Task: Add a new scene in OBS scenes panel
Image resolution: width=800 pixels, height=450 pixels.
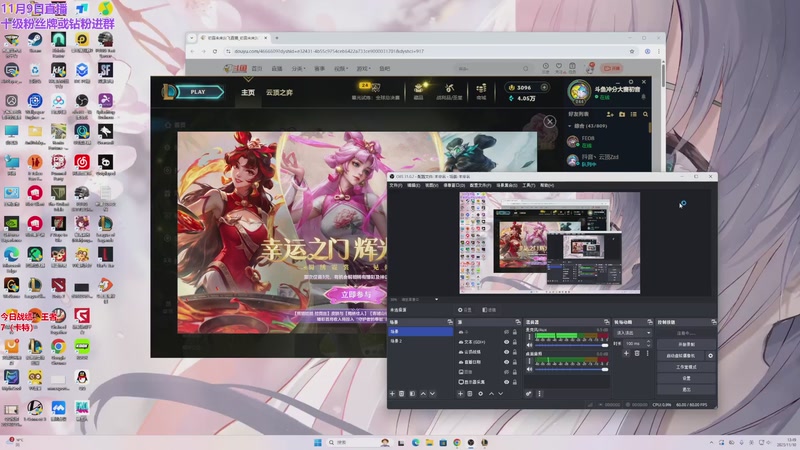Action: 392,394
